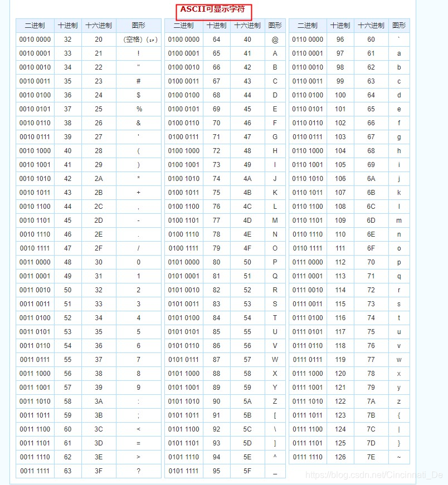
Task: Select binary cell '0010 1011'
Action: click(x=35, y=193)
